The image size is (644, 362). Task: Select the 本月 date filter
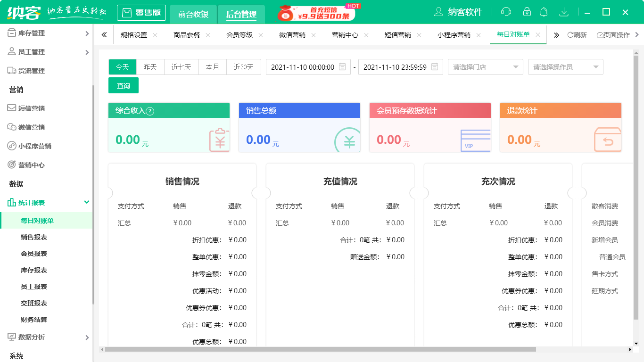coord(212,67)
